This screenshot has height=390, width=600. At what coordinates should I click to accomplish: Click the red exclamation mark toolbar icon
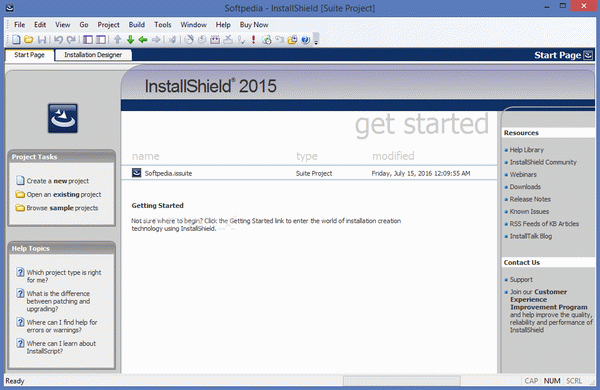(x=253, y=39)
